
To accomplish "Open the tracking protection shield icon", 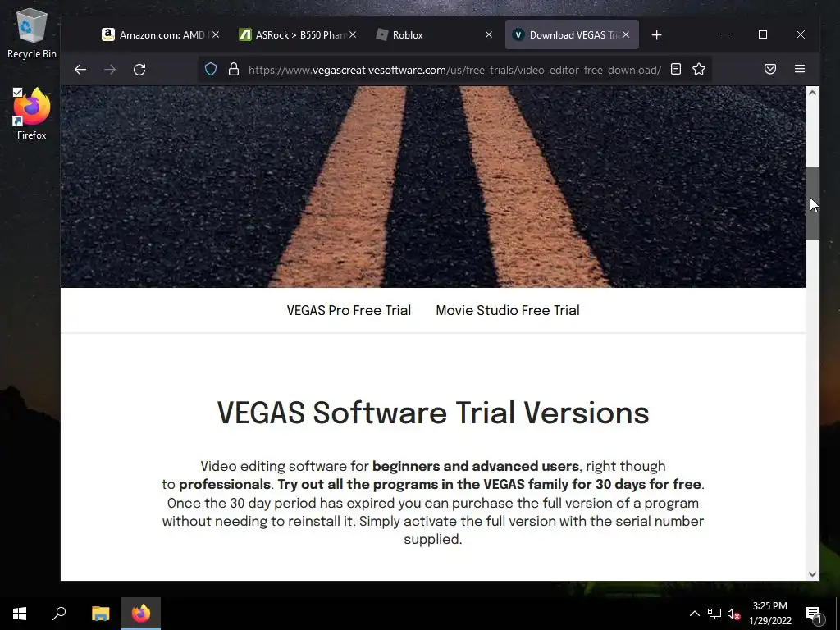I will click(211, 69).
